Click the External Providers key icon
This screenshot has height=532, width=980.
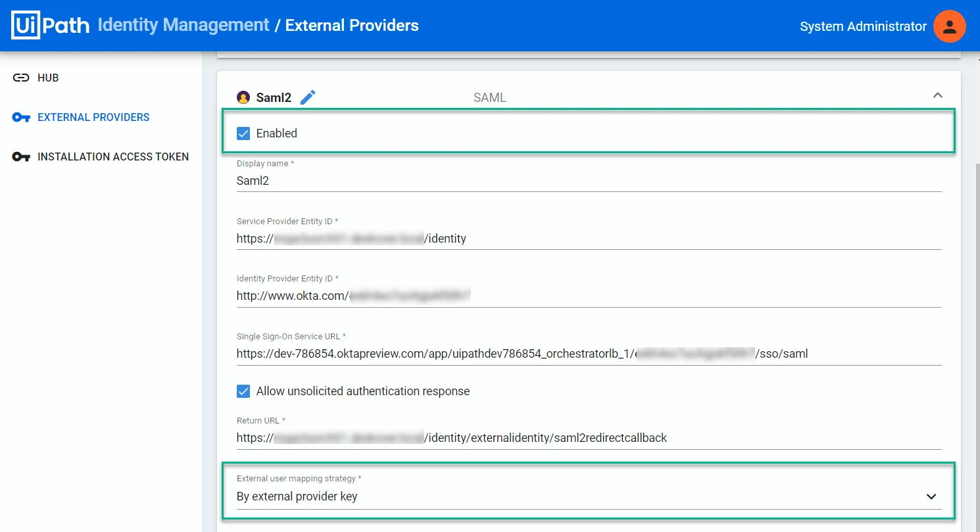pyautogui.click(x=21, y=117)
